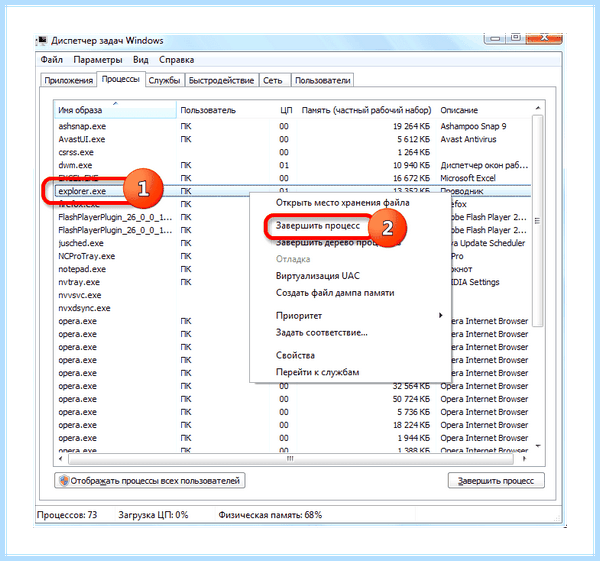Select the nvtray.exe process row
The width and height of the screenshot is (600, 561).
pyautogui.click(x=152, y=282)
